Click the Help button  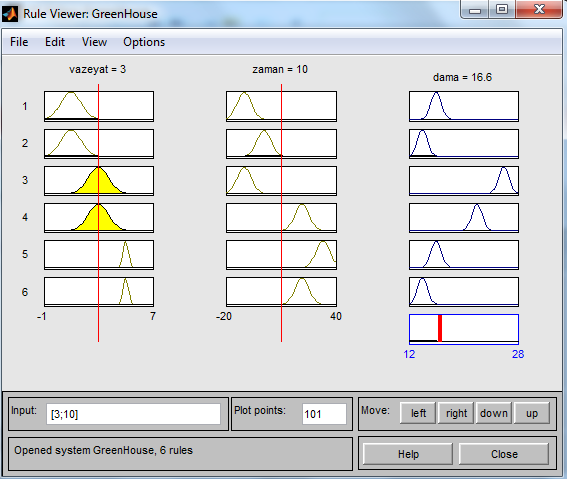tap(408, 454)
